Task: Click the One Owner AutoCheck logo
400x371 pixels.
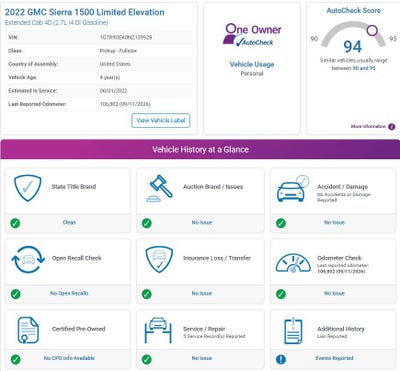Action: [x=252, y=34]
